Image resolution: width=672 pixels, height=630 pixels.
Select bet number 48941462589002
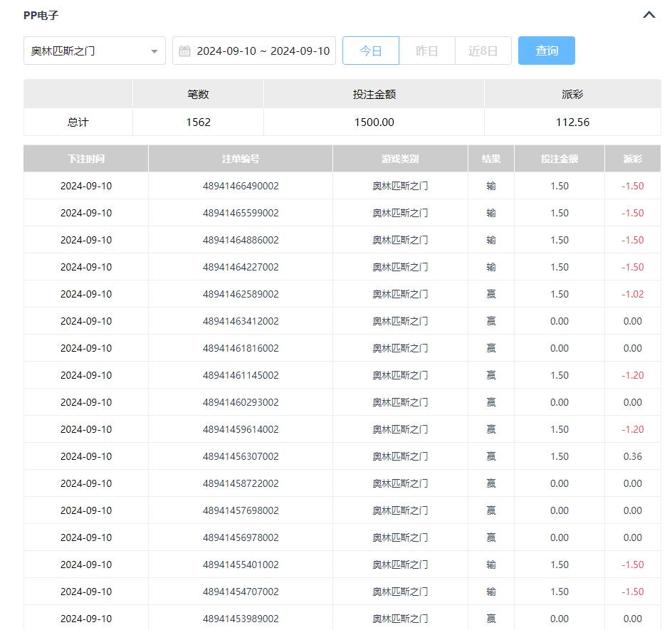pos(241,294)
